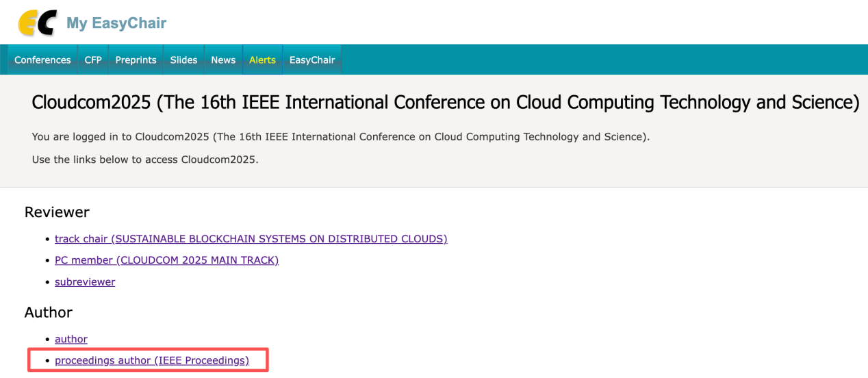Click the Cloudcom2025 conference page heading
868x378 pixels.
(445, 103)
